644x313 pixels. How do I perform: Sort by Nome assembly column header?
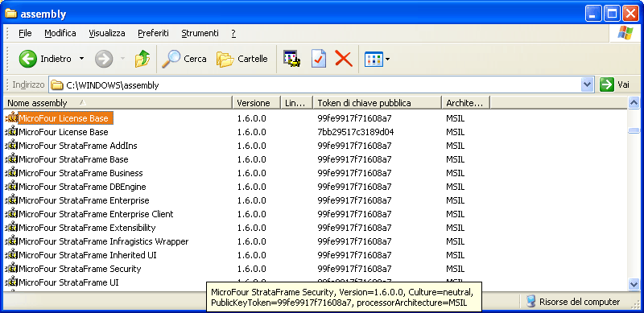(x=118, y=103)
